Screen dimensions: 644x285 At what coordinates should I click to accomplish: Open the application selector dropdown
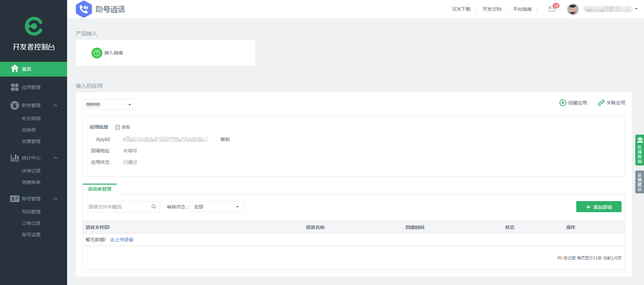[109, 104]
